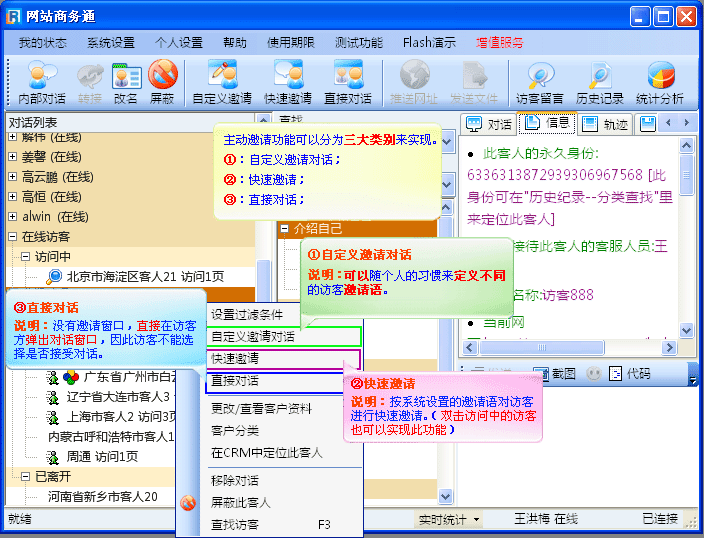Viewport: 704px width, 538px height.
Task: Collapse the 在线访客 tree node
Action: 12,237
